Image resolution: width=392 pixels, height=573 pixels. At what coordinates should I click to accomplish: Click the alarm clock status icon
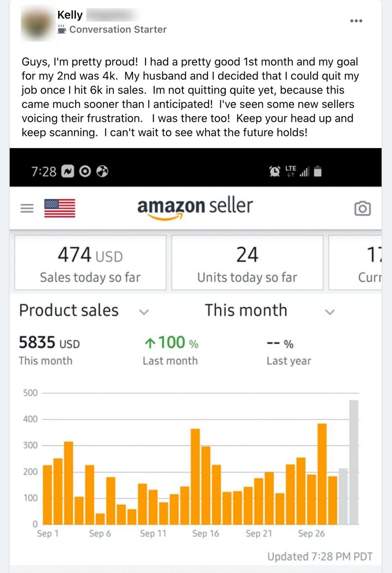pyautogui.click(x=274, y=172)
